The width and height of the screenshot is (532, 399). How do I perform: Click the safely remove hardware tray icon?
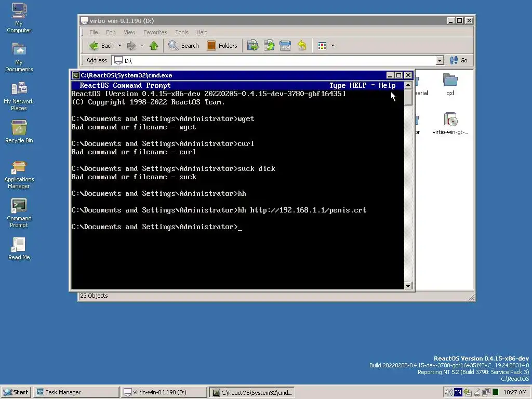[x=468, y=392]
